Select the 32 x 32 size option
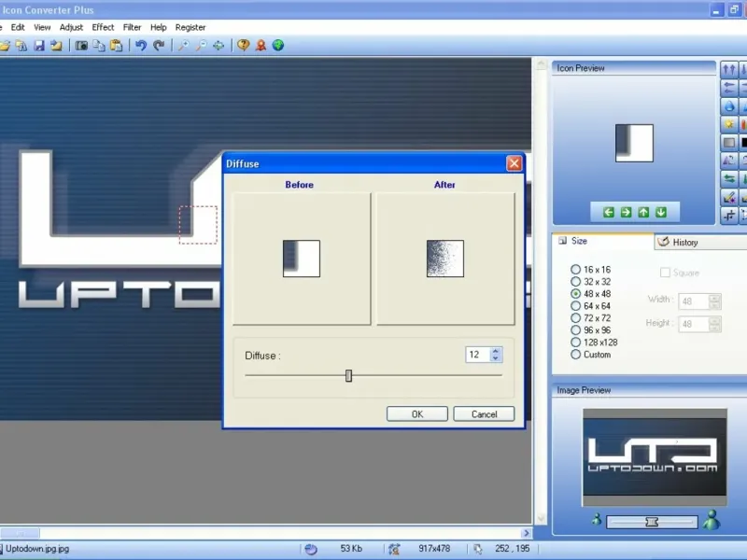Viewport: 747px width, 560px height. (590, 282)
